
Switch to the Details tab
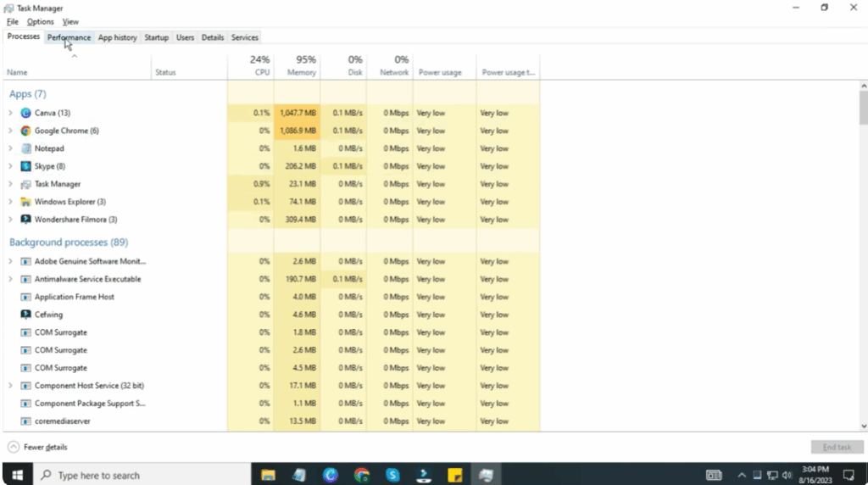click(x=213, y=37)
